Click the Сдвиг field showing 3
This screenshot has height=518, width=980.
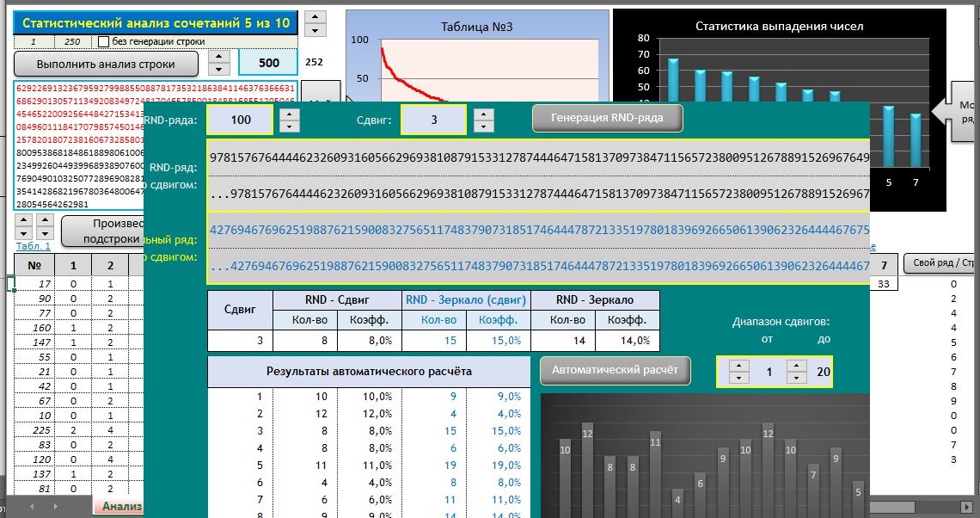point(434,120)
